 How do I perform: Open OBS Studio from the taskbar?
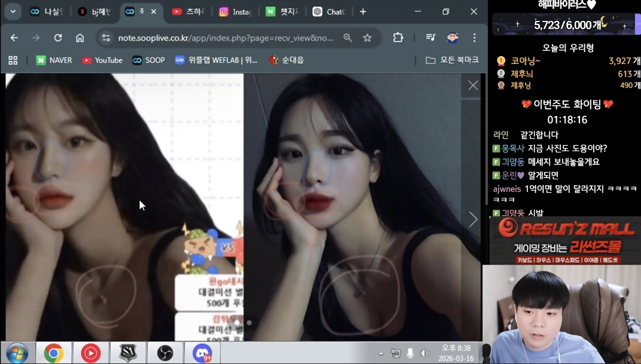pyautogui.click(x=164, y=353)
